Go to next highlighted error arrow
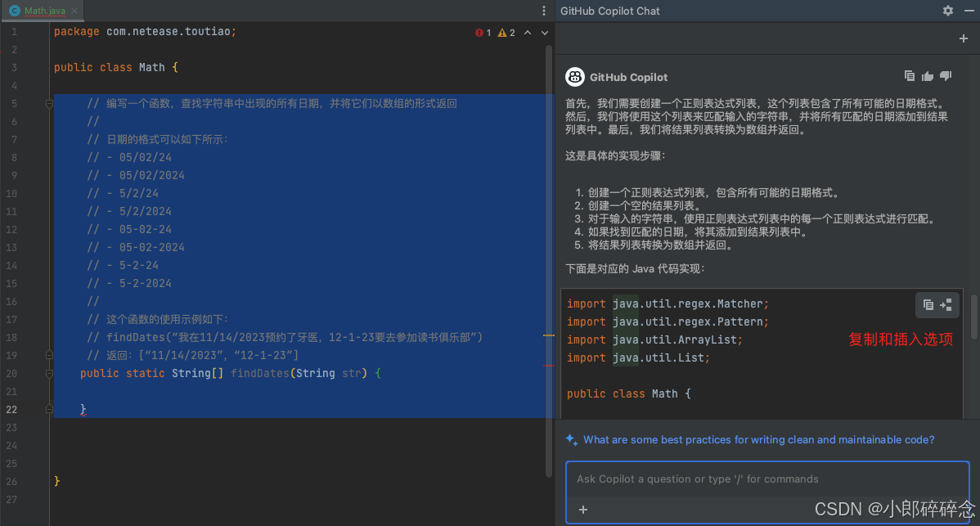Screen dimensions: 980x526 pos(544,33)
